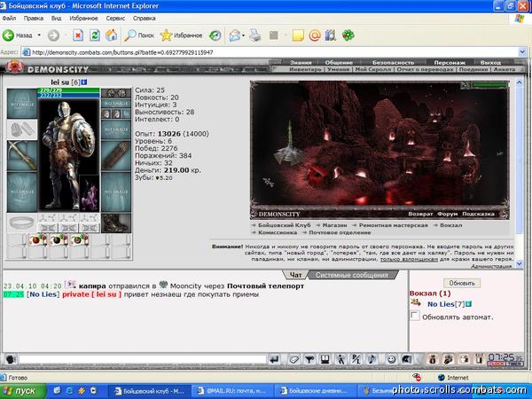The width and height of the screenshot is (532, 399).
Task: Click the IE Forward arrow button
Action: click(53, 35)
